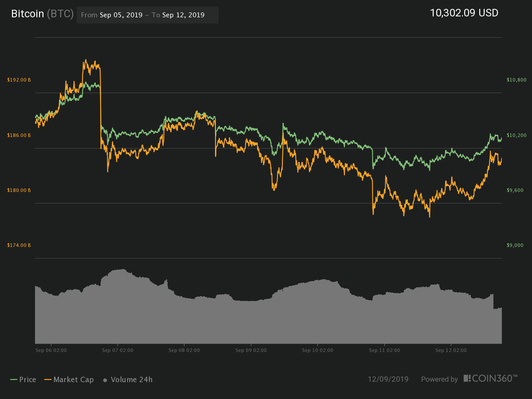532x399 pixels.
Task: Click the Sep 07 02:00 time label
Action: click(117, 350)
